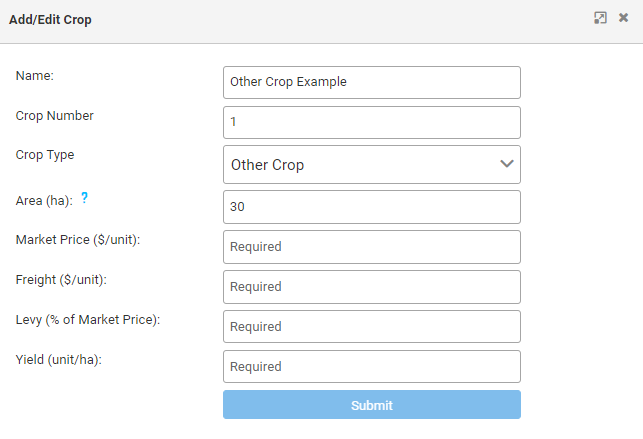Click the Name: label
Image resolution: width=643 pixels, height=439 pixels.
coord(35,75)
